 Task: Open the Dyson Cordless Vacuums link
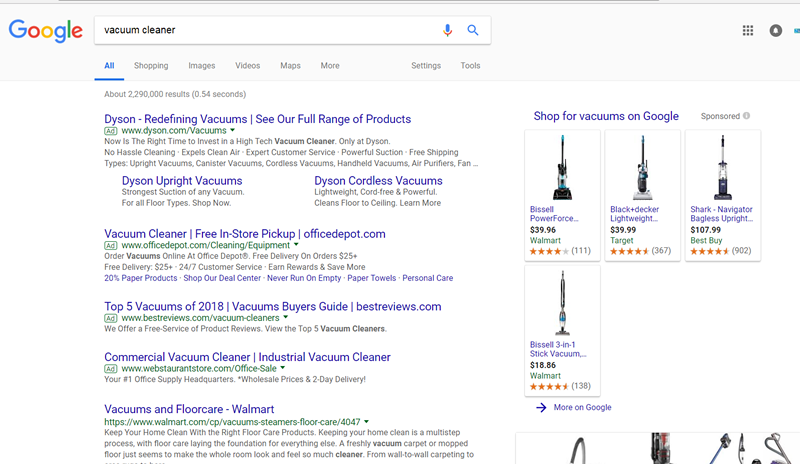378,181
